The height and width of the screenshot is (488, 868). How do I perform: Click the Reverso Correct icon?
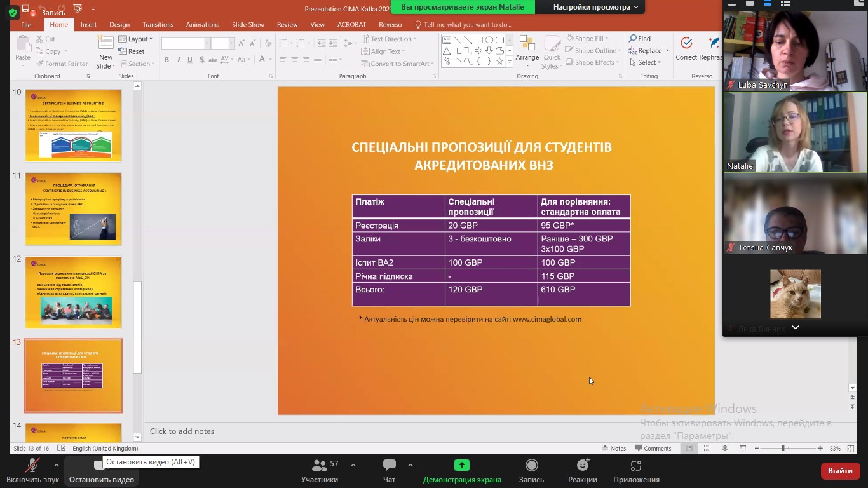coord(686,48)
